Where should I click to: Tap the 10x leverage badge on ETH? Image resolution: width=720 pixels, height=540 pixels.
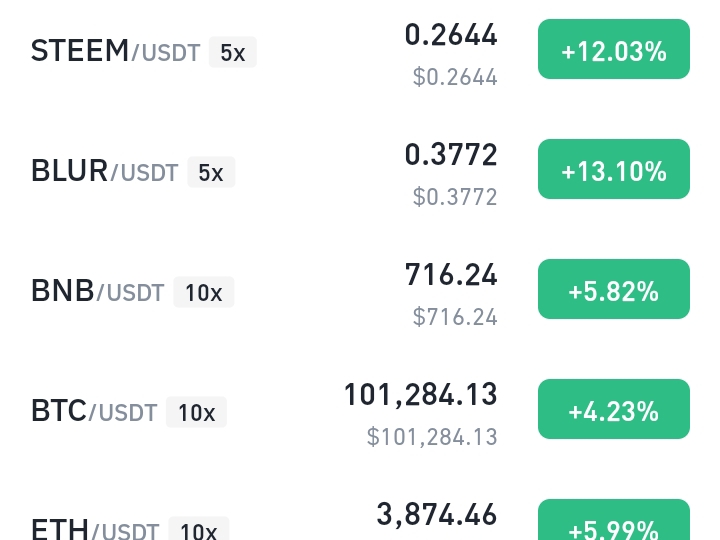click(x=198, y=529)
